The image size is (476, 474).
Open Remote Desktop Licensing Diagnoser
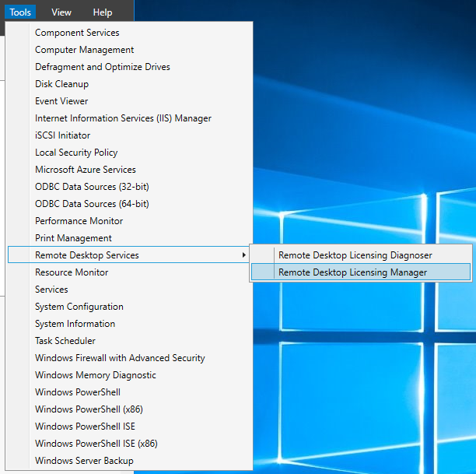(x=355, y=255)
